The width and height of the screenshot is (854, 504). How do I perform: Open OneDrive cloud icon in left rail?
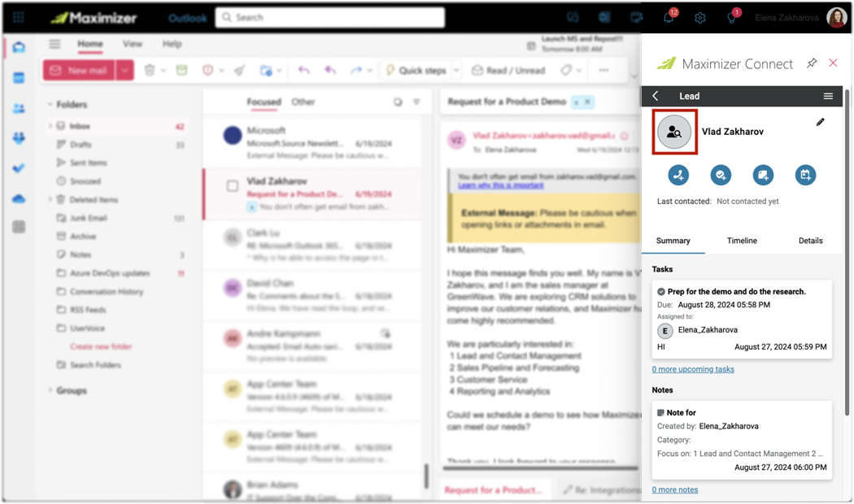pyautogui.click(x=19, y=198)
